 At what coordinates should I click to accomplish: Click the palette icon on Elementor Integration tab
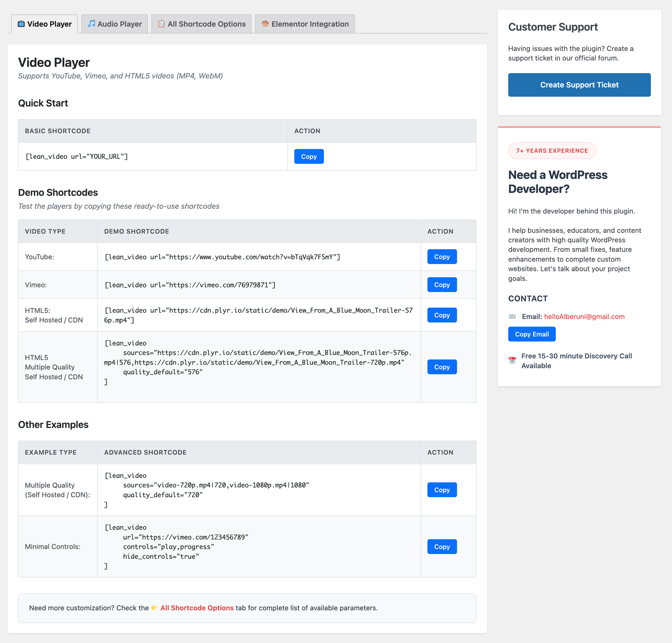pos(265,24)
